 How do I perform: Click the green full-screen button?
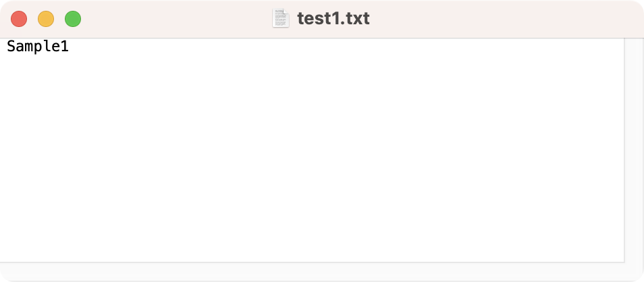pos(73,19)
